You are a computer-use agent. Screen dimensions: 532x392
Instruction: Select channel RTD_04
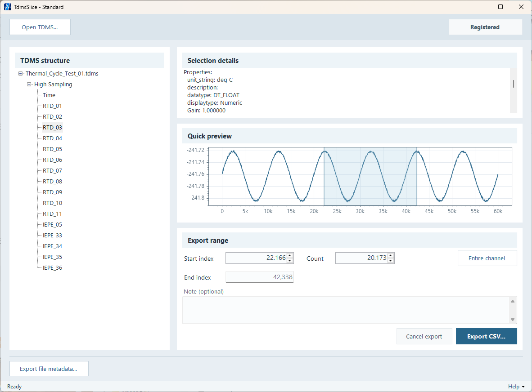click(52, 138)
